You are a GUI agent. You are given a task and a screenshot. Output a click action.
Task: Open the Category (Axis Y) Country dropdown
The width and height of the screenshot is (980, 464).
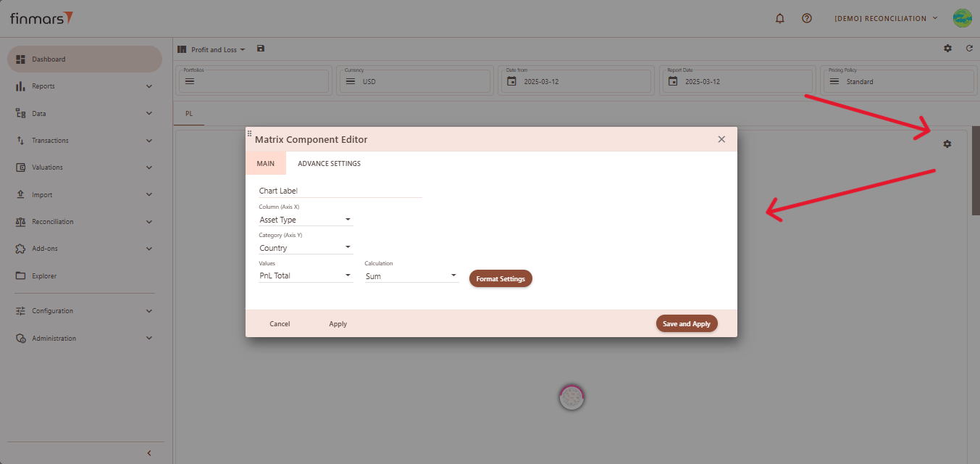(306, 248)
